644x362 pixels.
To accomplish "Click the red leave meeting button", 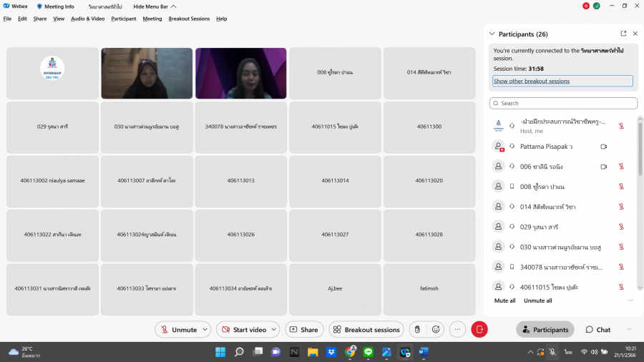I will click(x=479, y=329).
